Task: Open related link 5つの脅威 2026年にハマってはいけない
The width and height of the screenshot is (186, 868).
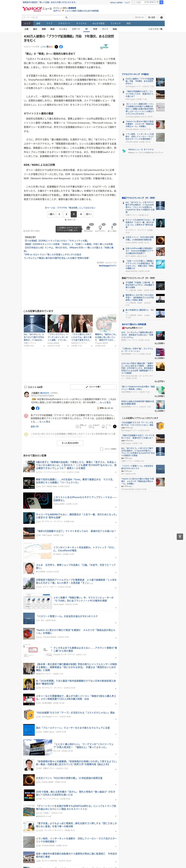Action: pyautogui.click(x=56, y=241)
